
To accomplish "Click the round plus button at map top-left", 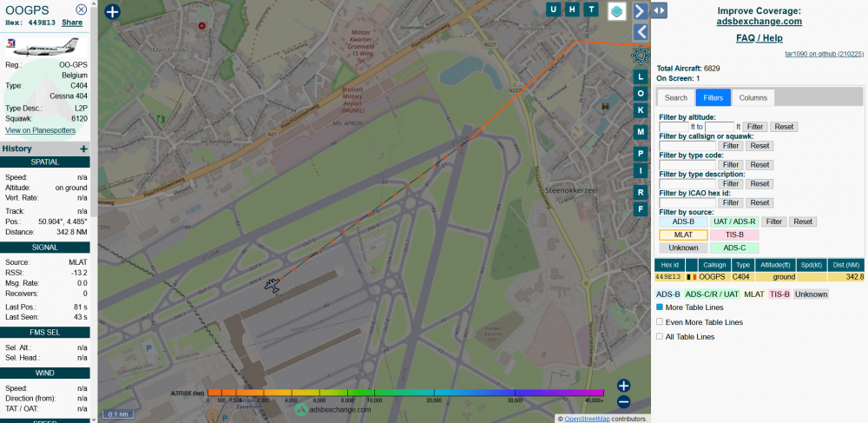I will coord(112,11).
